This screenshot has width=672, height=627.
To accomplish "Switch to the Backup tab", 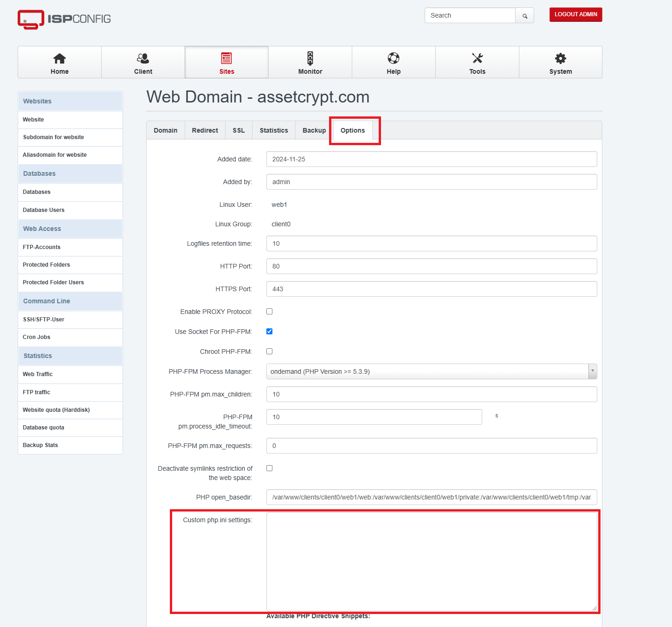I will 314,130.
